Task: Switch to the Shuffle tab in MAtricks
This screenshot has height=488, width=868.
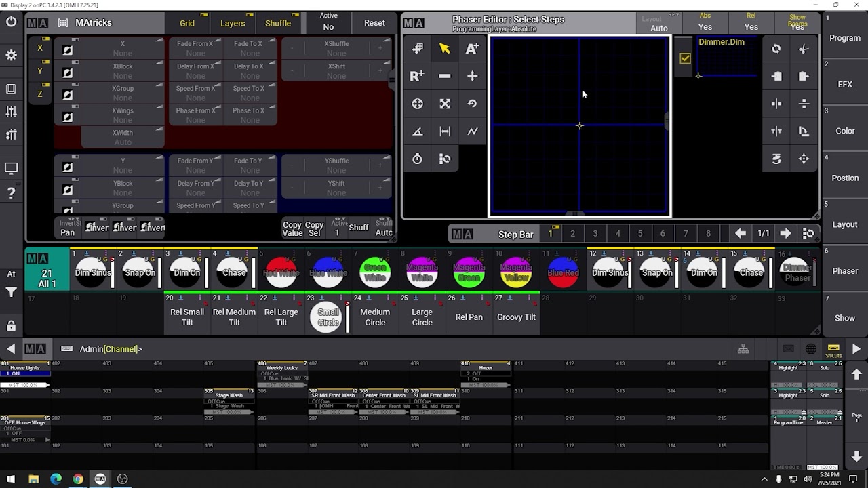Action: (278, 23)
